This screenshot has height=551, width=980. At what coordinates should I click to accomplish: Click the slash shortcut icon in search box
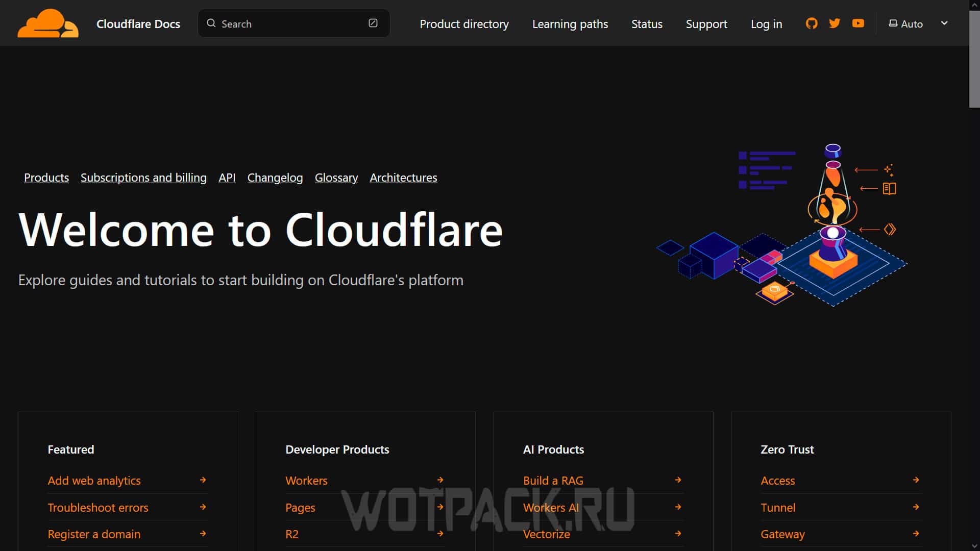[x=373, y=23]
